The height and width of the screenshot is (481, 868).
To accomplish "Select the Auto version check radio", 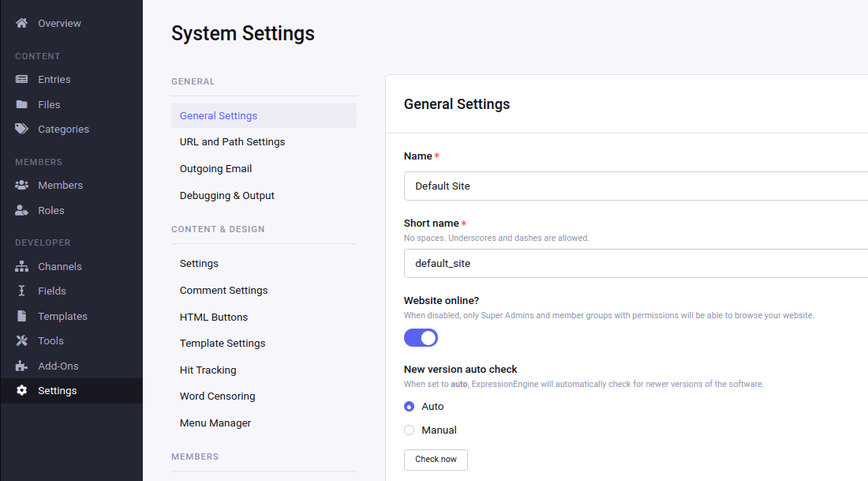I will (x=409, y=406).
